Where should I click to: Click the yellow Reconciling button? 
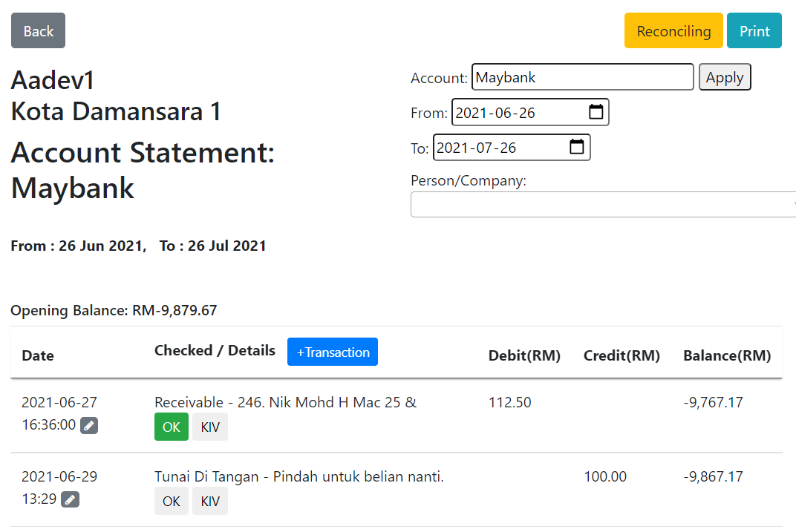tap(673, 31)
